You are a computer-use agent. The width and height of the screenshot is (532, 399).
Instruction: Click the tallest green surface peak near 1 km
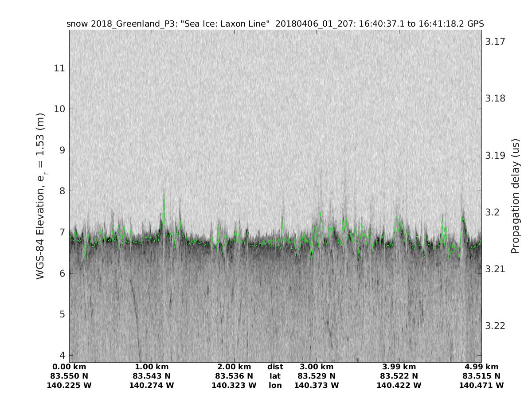click(x=164, y=195)
